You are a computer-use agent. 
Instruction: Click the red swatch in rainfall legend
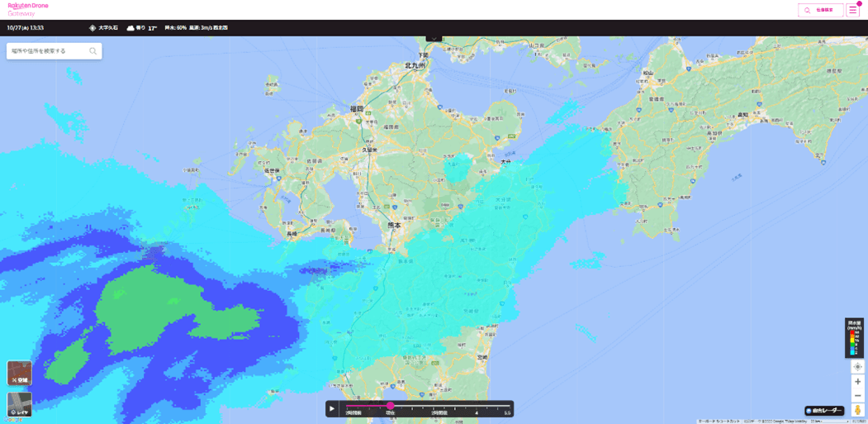(852, 331)
